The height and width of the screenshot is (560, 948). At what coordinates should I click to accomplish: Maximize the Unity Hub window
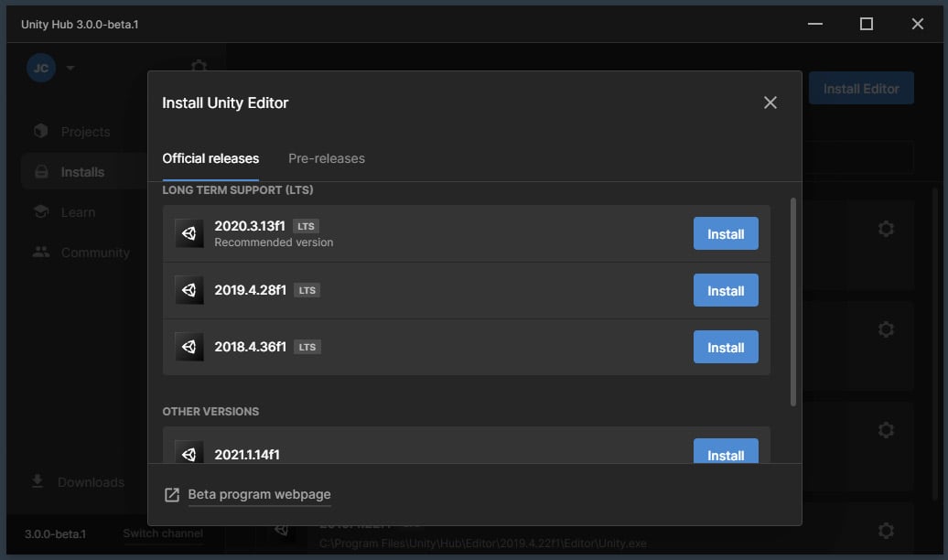coord(867,24)
